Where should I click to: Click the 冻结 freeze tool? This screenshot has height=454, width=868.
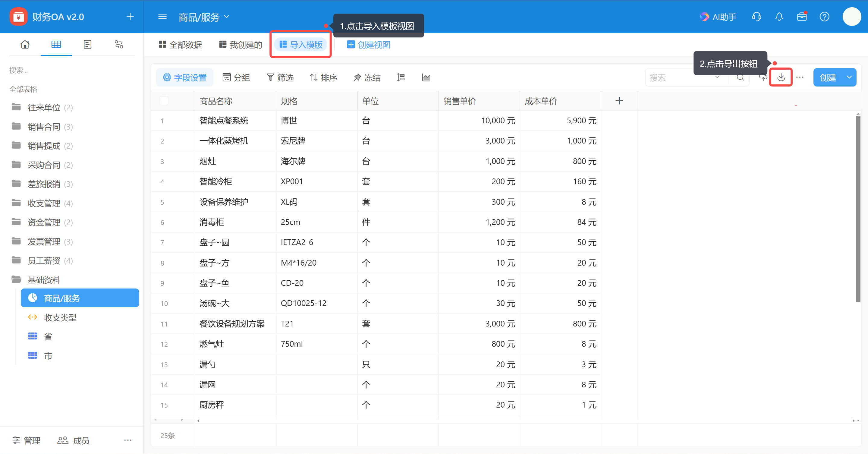click(x=367, y=77)
